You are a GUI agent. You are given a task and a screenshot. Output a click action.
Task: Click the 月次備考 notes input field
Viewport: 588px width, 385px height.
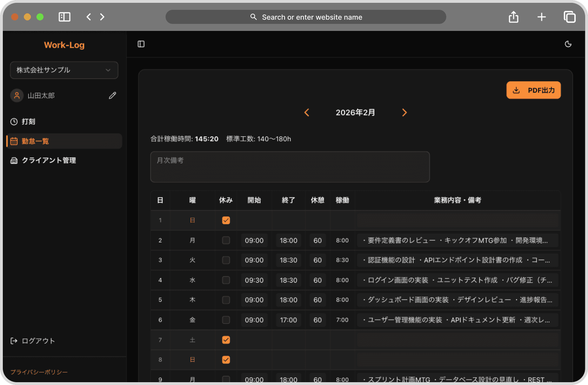tap(290, 167)
